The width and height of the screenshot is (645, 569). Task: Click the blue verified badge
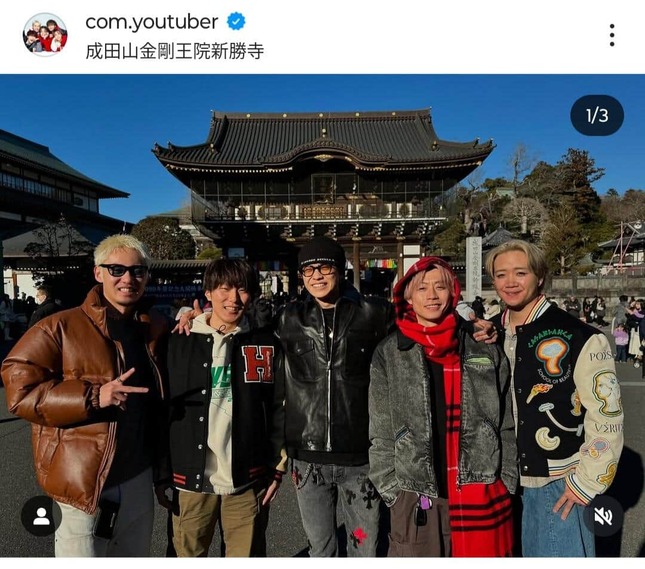[236, 21]
